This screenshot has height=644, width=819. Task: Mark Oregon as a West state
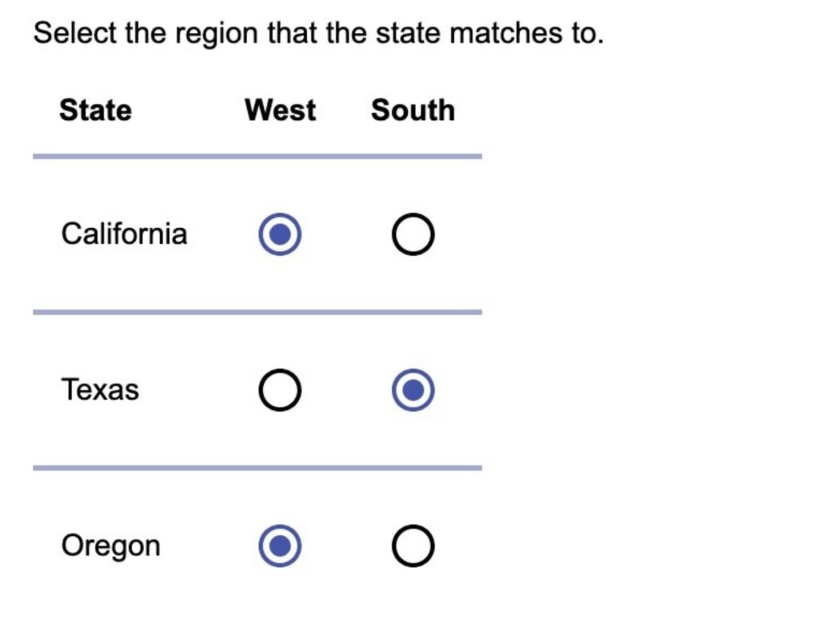click(x=280, y=546)
